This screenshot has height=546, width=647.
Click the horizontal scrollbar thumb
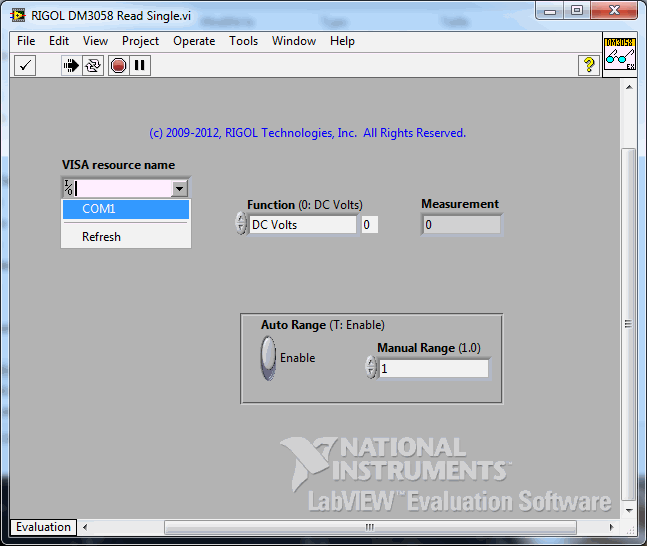370,527
